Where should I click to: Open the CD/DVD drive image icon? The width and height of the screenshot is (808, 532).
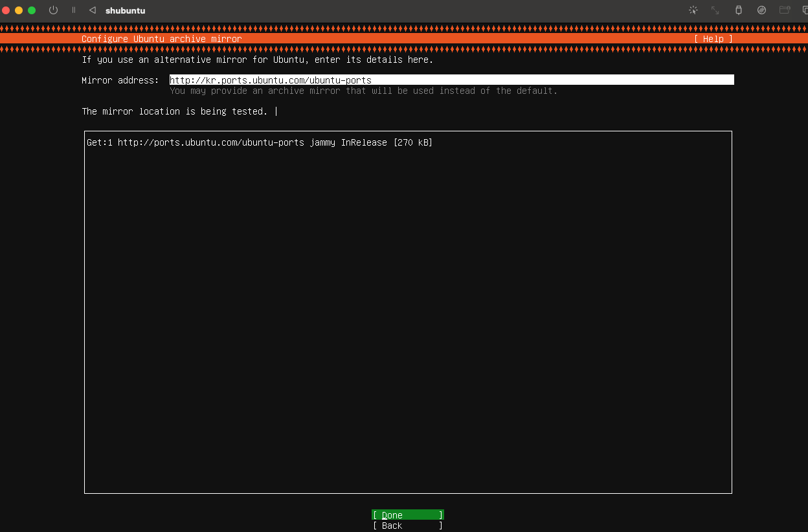762,10
